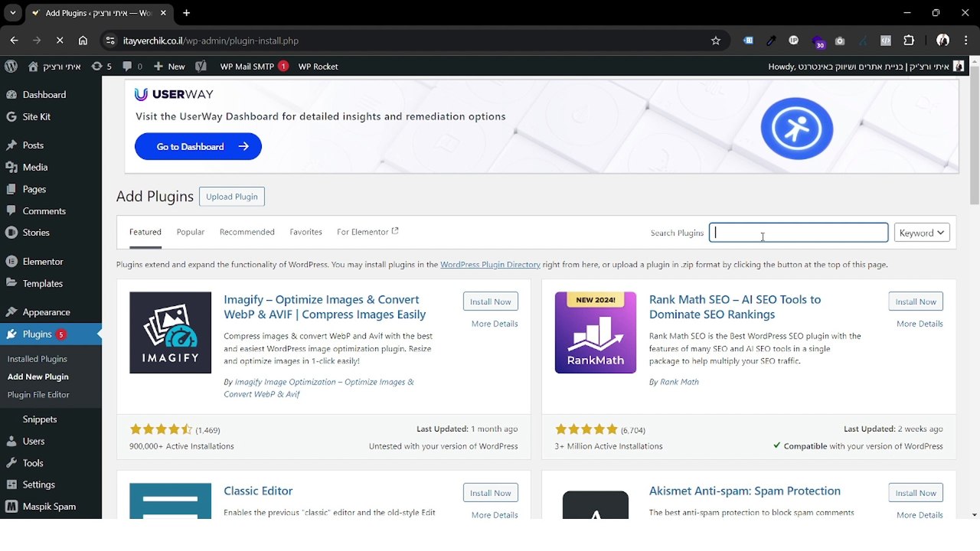Open the Imagify plugin thumbnail
This screenshot has width=980, height=551.
(170, 333)
